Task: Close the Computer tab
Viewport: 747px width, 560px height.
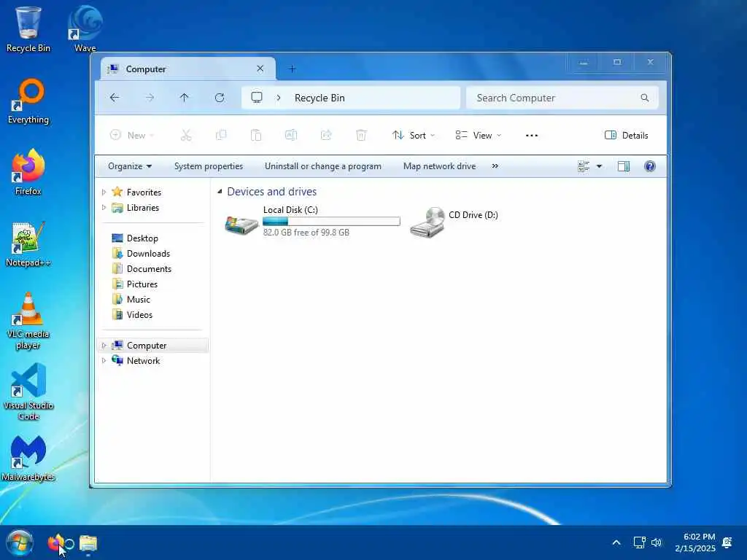Action: [x=260, y=69]
